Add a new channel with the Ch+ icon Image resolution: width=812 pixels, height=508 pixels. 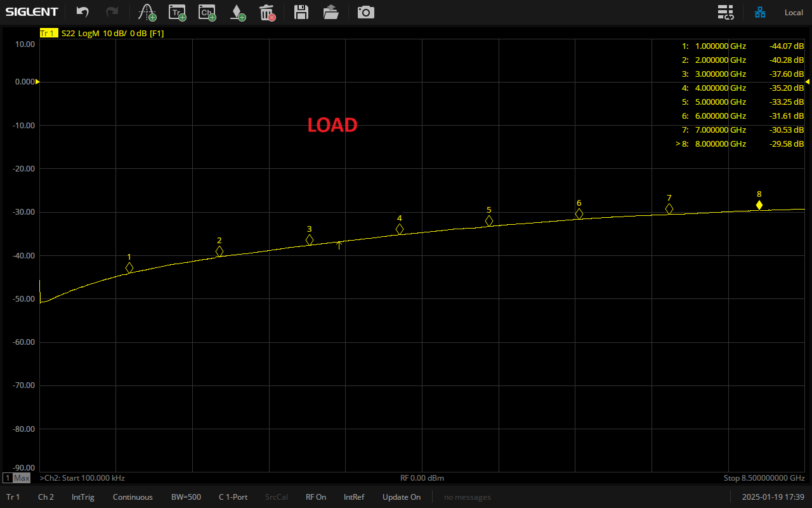click(207, 12)
